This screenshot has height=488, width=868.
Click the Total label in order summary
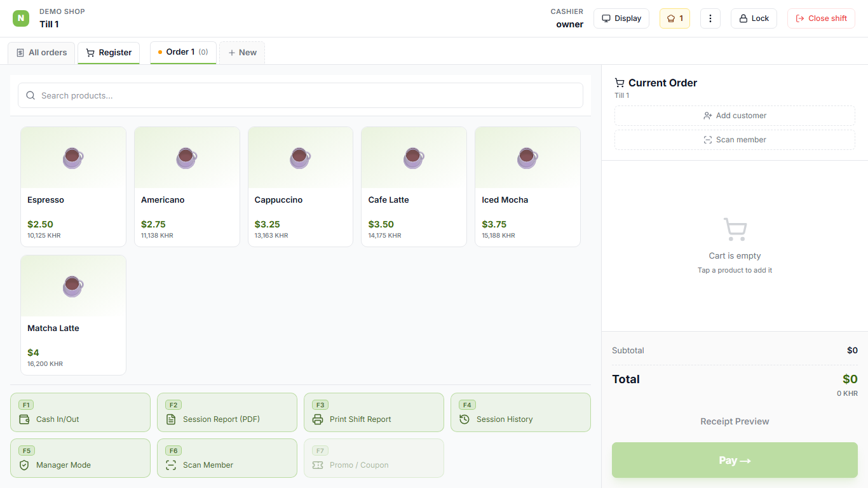pyautogui.click(x=626, y=379)
